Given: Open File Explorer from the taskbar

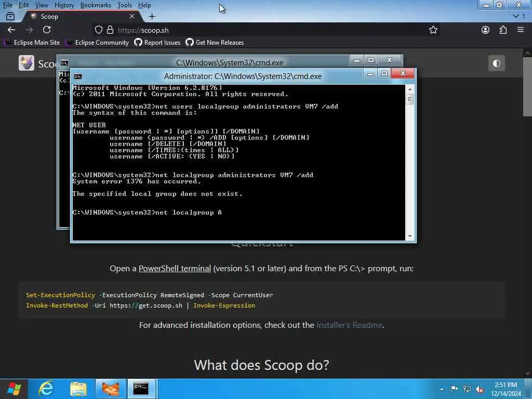Looking at the screenshot, I should [78, 389].
